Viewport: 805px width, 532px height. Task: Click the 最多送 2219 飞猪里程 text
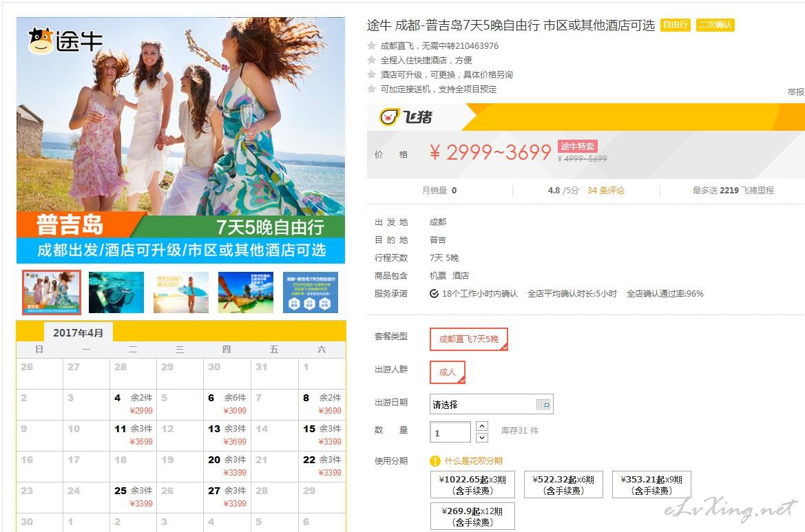click(x=733, y=191)
